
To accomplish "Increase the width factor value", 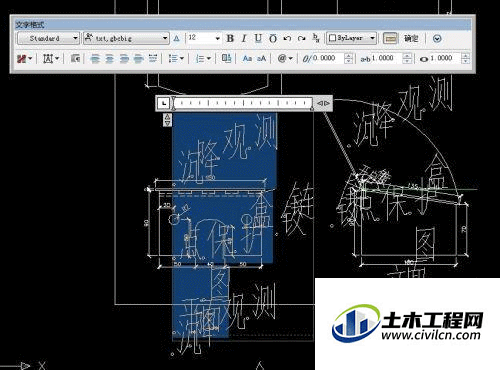I will pyautogui.click(x=466, y=56).
